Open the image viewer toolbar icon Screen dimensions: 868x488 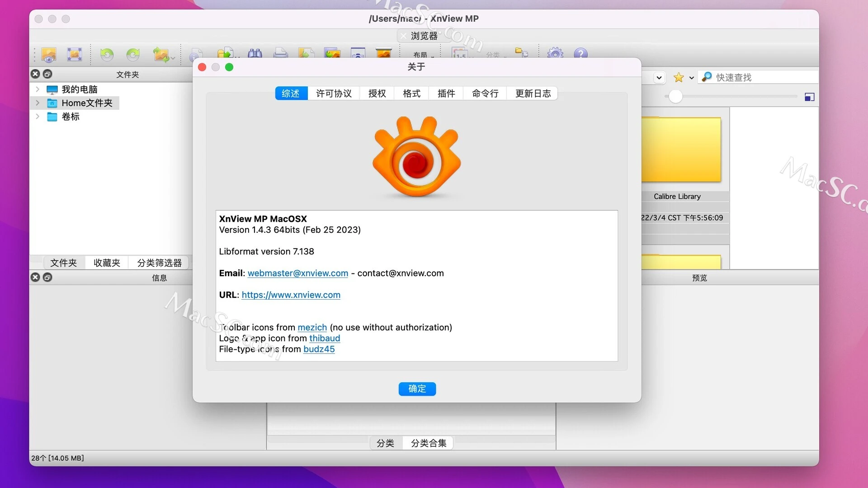pyautogui.click(x=49, y=55)
